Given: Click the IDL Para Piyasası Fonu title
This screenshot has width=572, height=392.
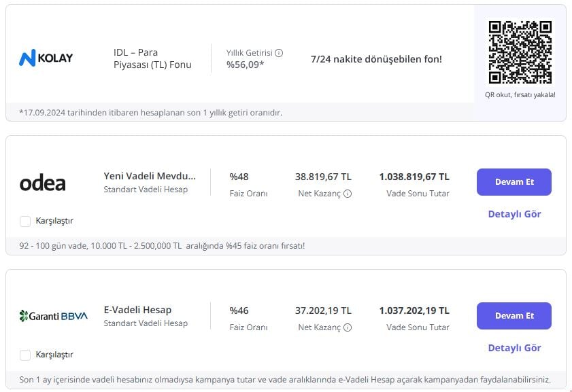Looking at the screenshot, I should tap(152, 58).
